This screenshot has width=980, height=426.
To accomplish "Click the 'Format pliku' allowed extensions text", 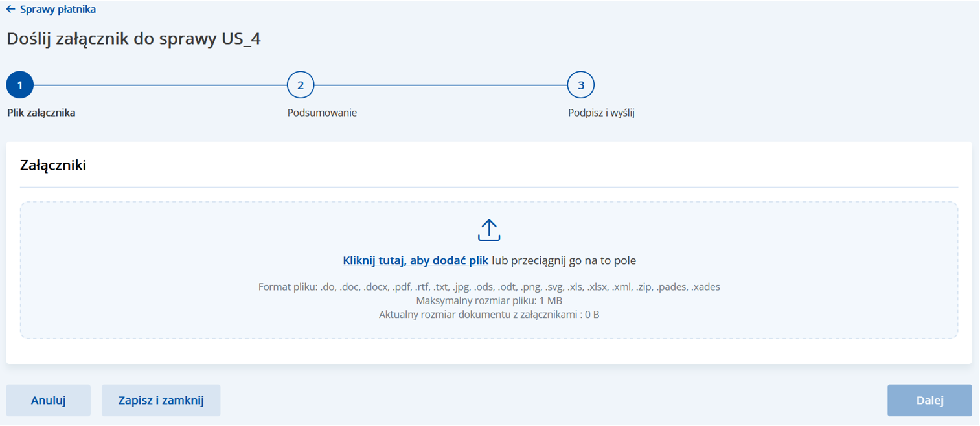I will (489, 287).
